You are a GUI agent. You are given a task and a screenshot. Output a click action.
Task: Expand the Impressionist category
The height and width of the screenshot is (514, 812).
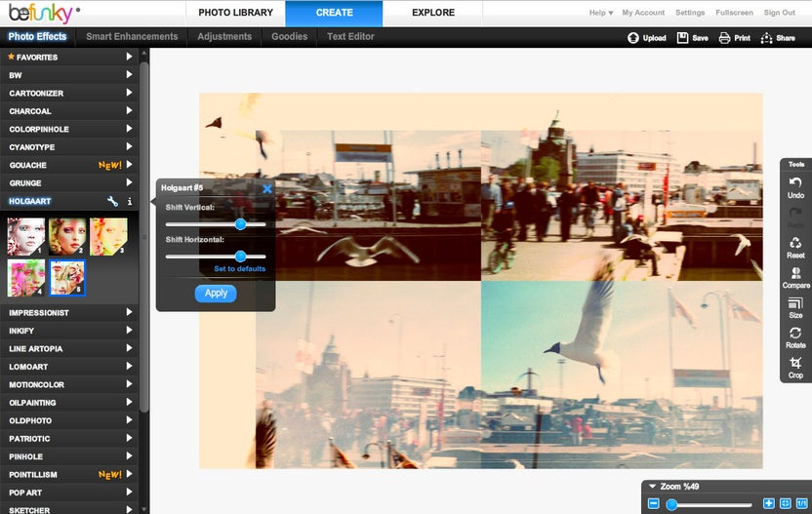[69, 313]
